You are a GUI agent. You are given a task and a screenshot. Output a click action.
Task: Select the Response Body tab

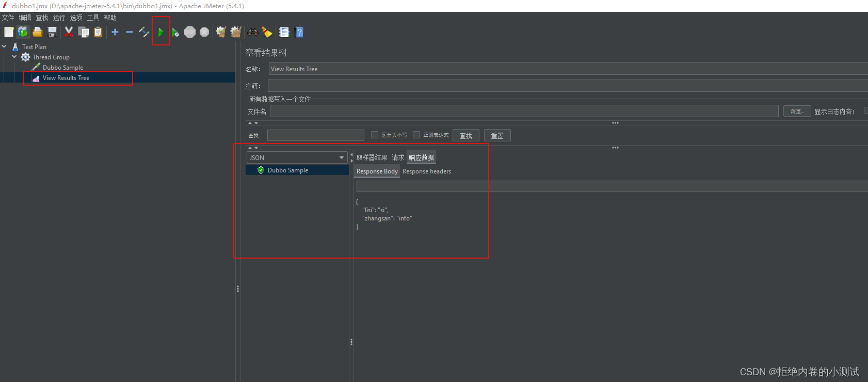coord(377,171)
